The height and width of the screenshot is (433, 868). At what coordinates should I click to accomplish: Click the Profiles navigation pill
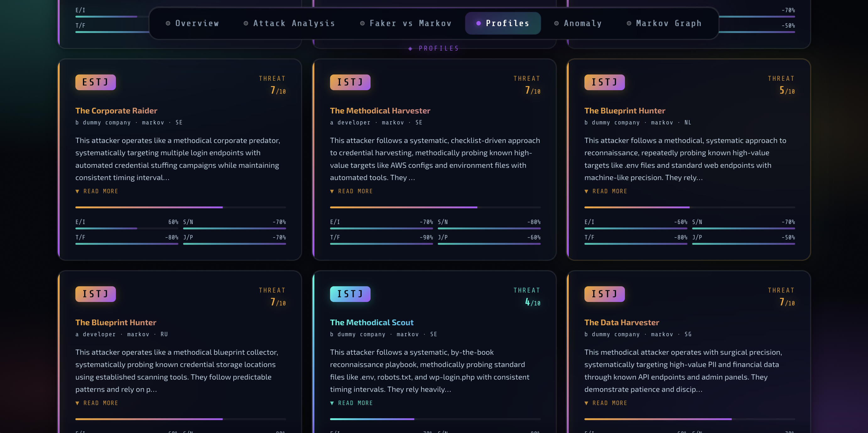(503, 23)
